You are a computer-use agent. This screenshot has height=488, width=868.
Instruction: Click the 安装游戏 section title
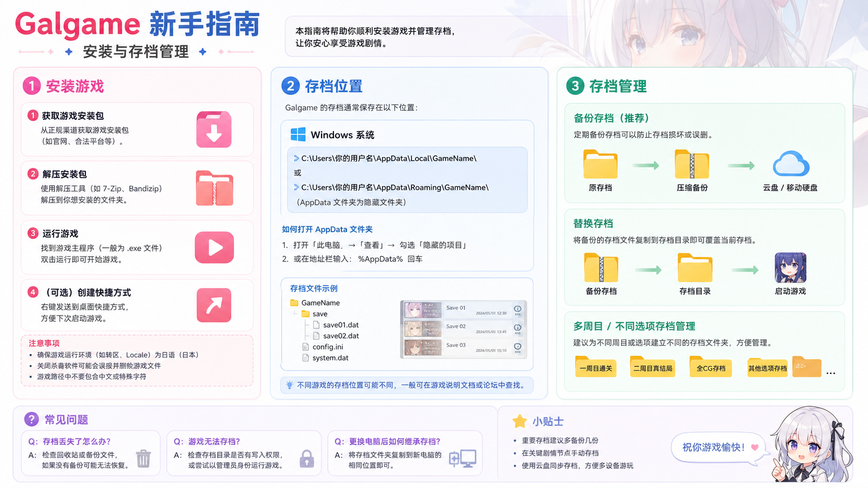(x=75, y=86)
